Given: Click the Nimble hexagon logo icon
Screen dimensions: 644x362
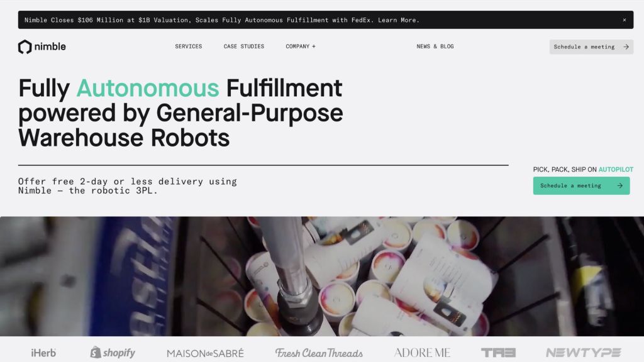Looking at the screenshot, I should [25, 47].
